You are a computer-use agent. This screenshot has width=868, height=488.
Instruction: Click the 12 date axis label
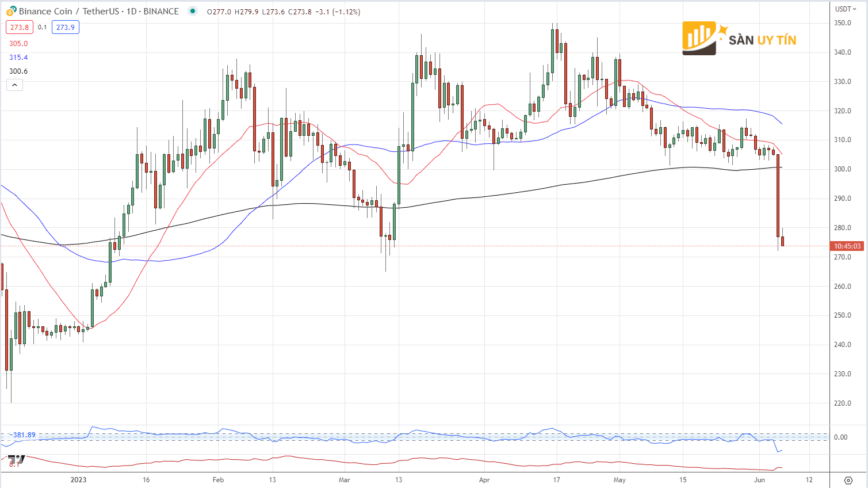[809, 480]
